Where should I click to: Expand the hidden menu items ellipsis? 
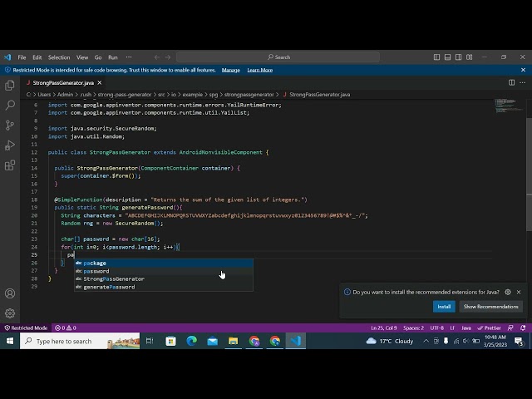pyautogui.click(x=129, y=57)
